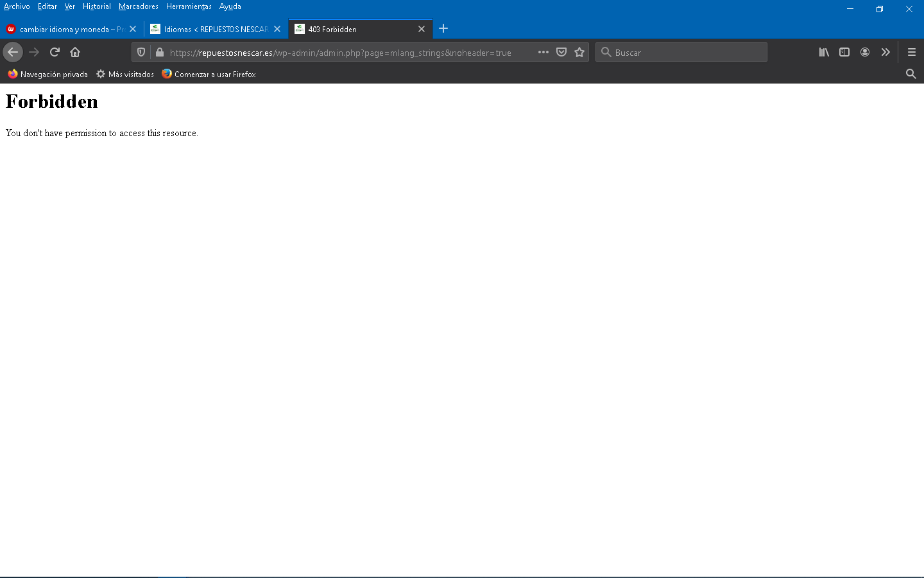
Task: Open the Editar menu
Action: click(x=47, y=6)
